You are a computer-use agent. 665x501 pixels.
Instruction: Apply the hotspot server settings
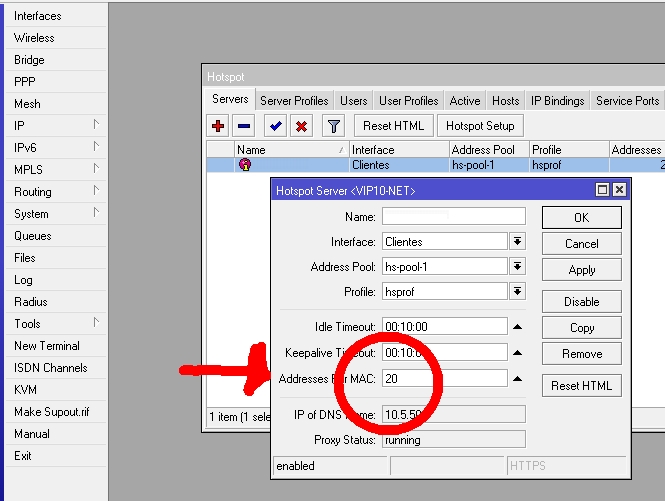tap(581, 270)
